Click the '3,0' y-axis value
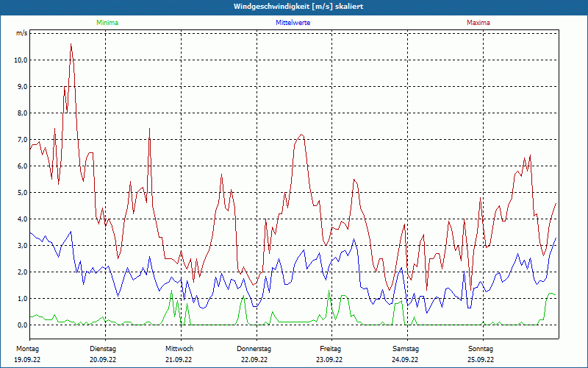Viewport: 588px width, 368px height. 22,246
